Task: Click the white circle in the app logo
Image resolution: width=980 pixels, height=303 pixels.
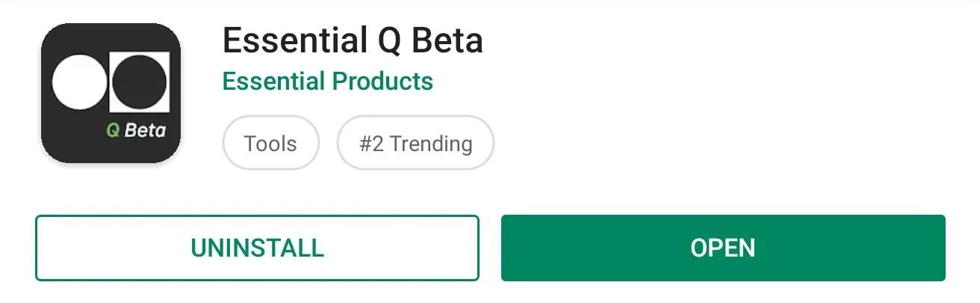Action: (80, 82)
